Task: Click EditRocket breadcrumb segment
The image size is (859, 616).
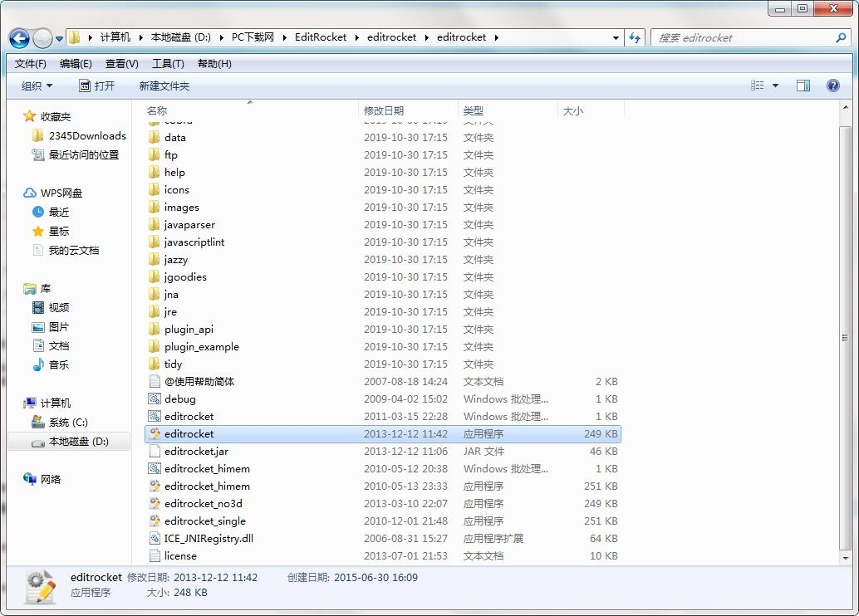Action: (321, 37)
